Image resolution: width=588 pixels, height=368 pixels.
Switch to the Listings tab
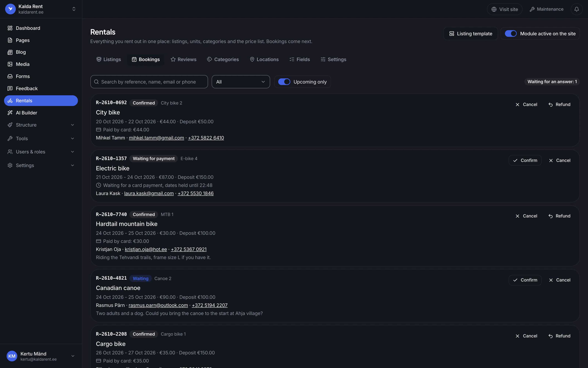click(109, 59)
